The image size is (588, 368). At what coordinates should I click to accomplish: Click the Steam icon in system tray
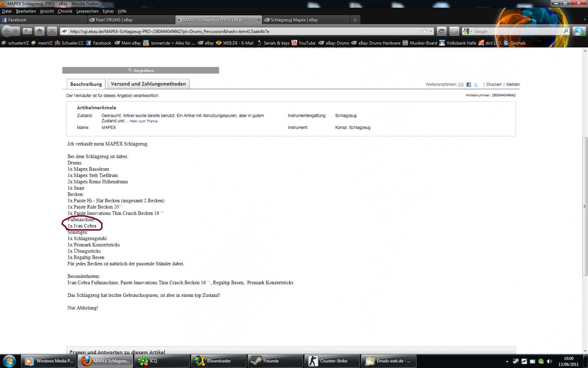pyautogui.click(x=515, y=361)
